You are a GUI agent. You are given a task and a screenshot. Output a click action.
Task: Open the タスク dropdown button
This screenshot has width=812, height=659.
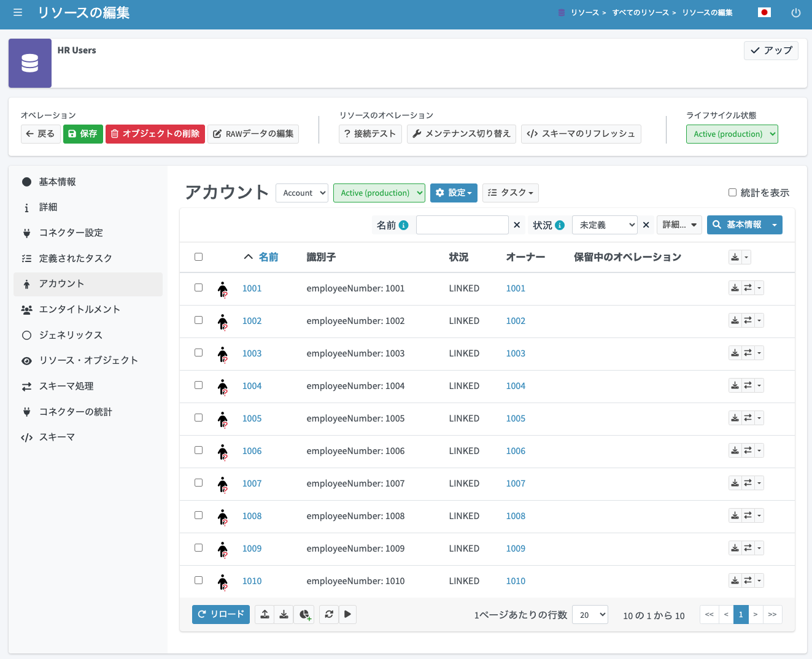(511, 193)
